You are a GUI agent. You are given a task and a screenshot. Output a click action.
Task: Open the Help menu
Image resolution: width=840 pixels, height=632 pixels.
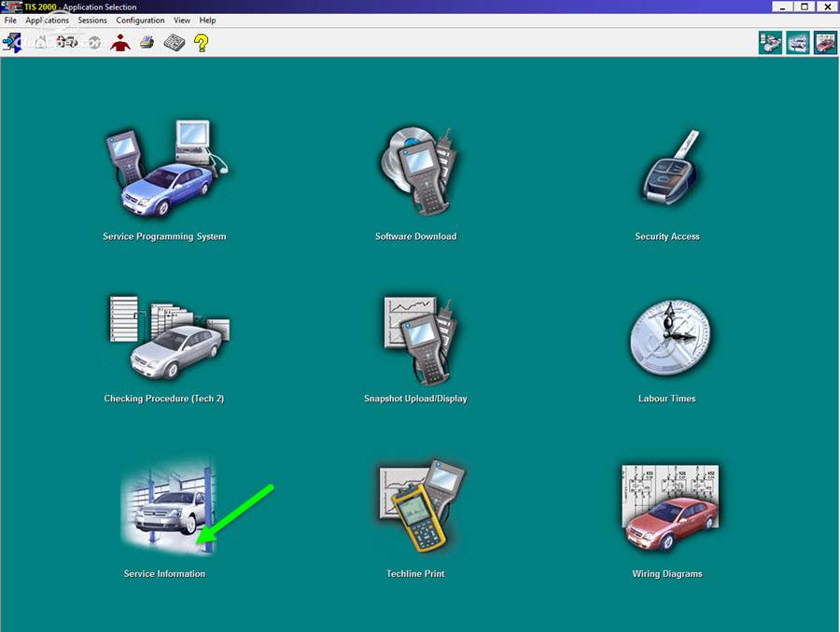click(x=207, y=21)
